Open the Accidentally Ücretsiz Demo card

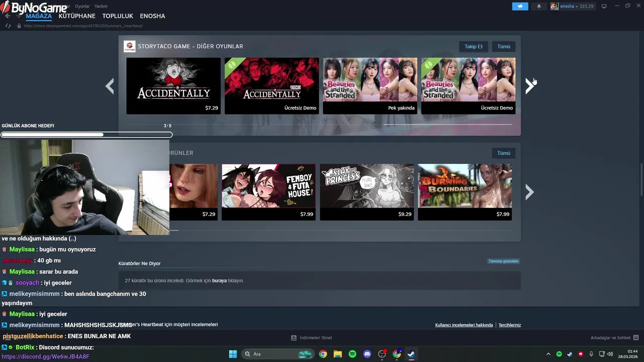tap(272, 85)
